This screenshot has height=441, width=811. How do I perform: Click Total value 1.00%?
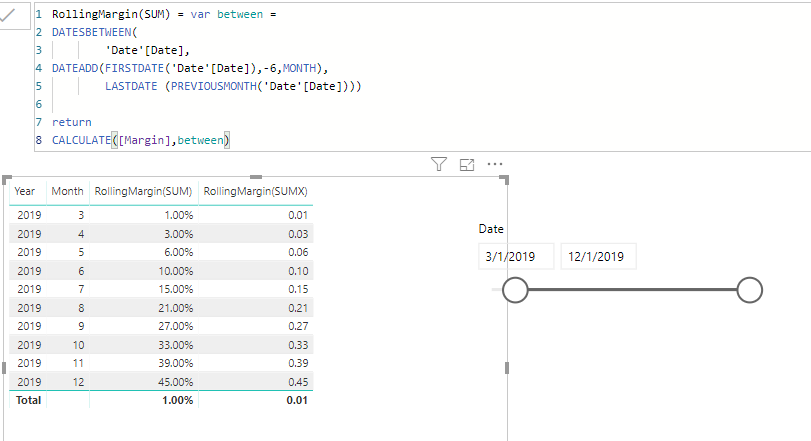pos(177,400)
